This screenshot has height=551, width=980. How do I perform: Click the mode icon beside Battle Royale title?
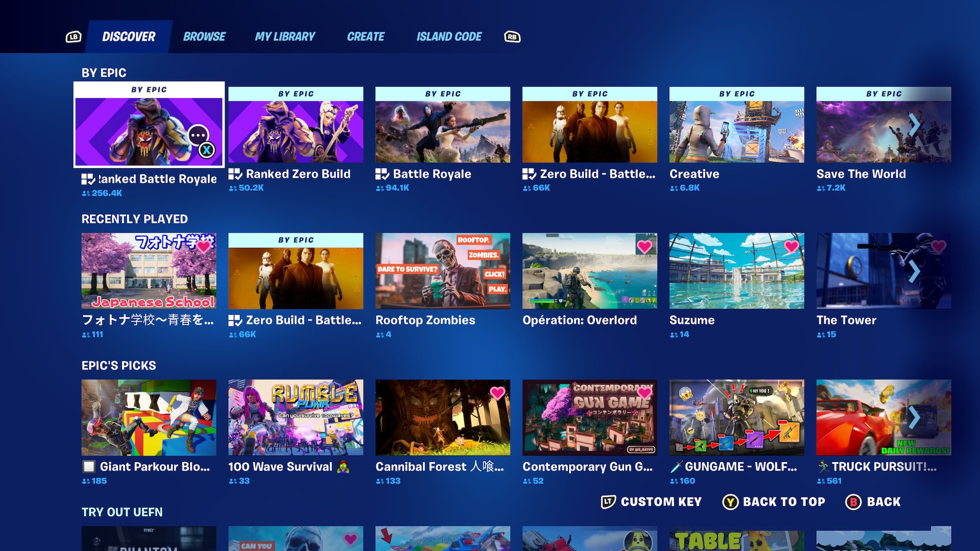382,174
